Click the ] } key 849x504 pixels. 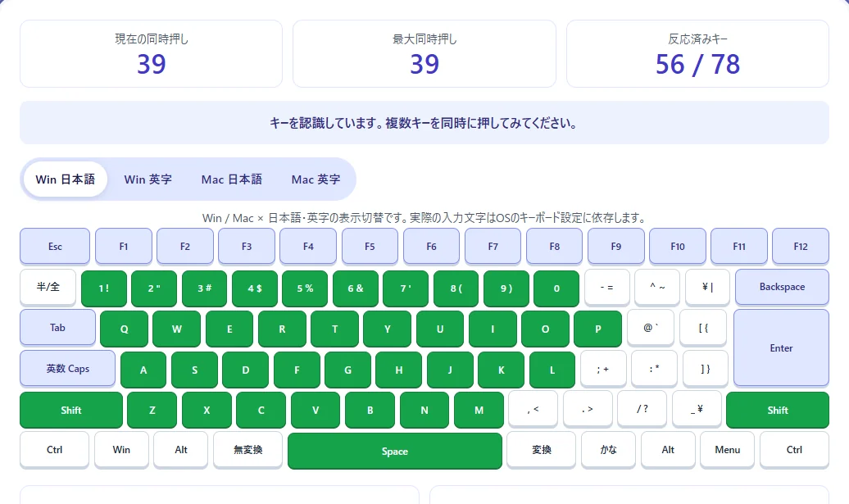[x=706, y=369]
